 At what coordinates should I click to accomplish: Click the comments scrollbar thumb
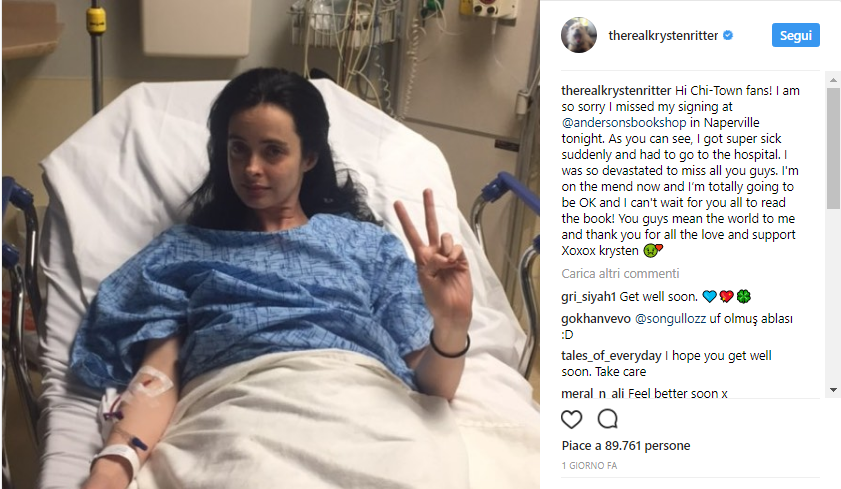[x=833, y=149]
